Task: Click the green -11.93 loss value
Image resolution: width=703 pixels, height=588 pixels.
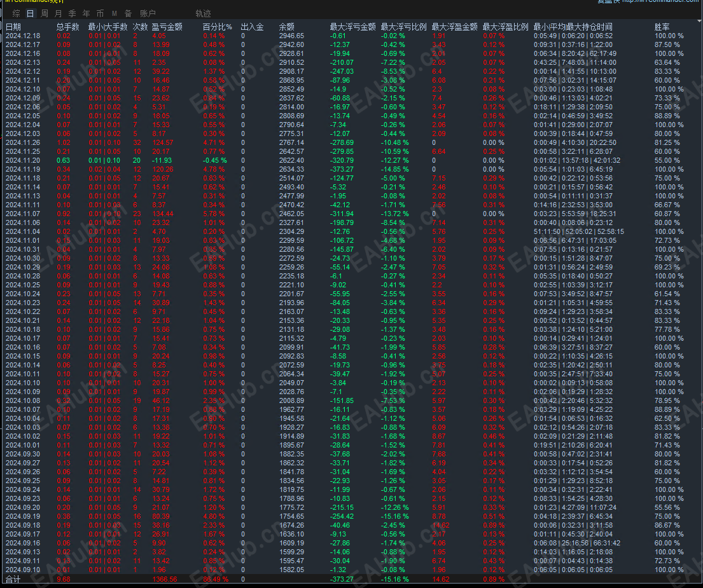Action: [162, 160]
